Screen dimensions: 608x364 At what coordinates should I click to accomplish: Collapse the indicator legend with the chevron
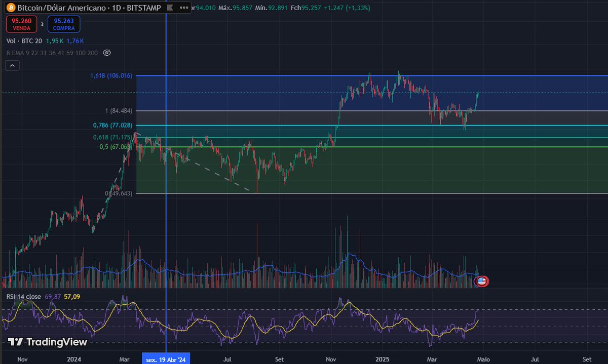point(12,65)
